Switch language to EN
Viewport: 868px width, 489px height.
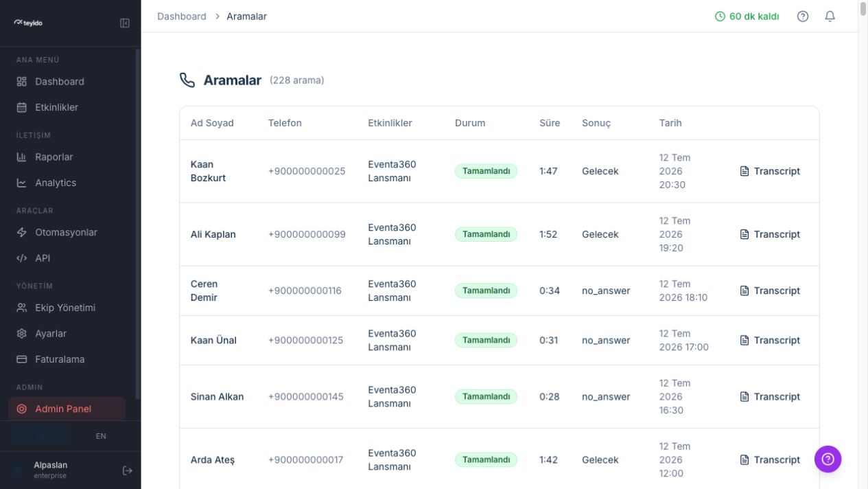point(101,436)
